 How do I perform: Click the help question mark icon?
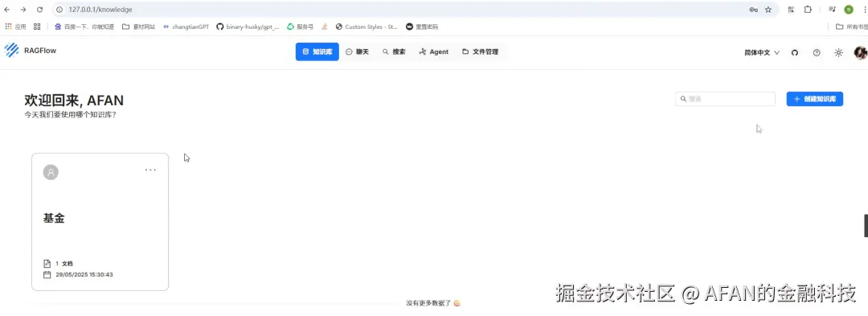coord(817,52)
